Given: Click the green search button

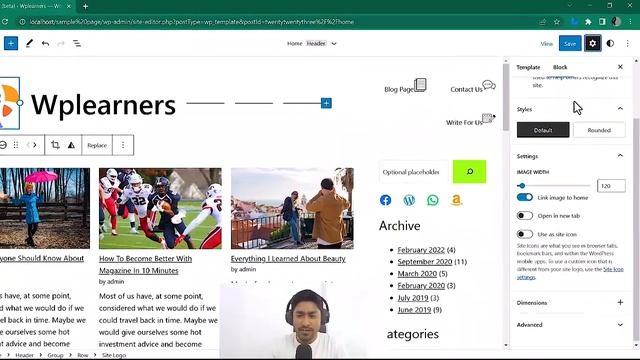Looking at the screenshot, I should (x=469, y=172).
